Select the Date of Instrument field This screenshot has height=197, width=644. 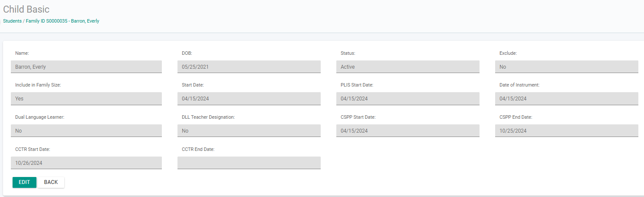pos(567,99)
